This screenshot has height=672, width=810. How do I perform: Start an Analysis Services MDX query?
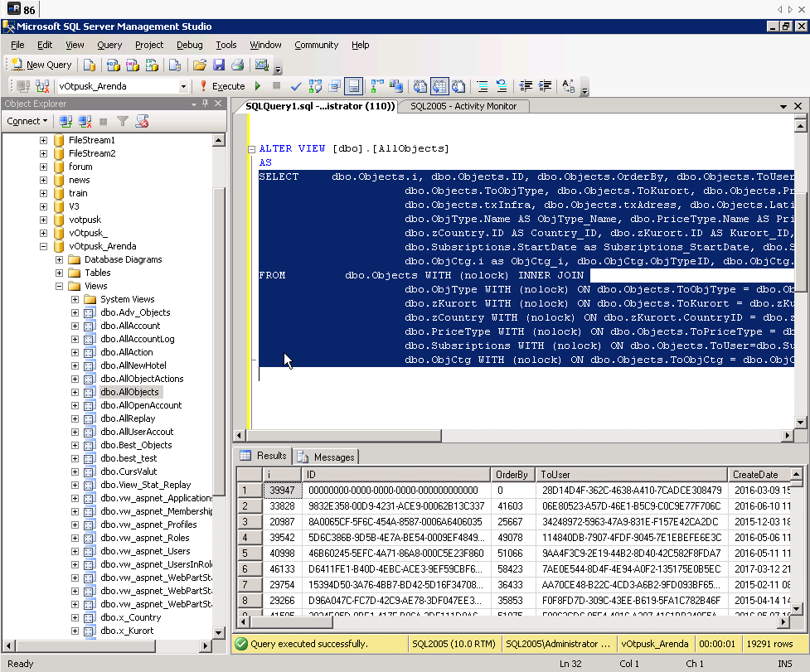click(113, 65)
